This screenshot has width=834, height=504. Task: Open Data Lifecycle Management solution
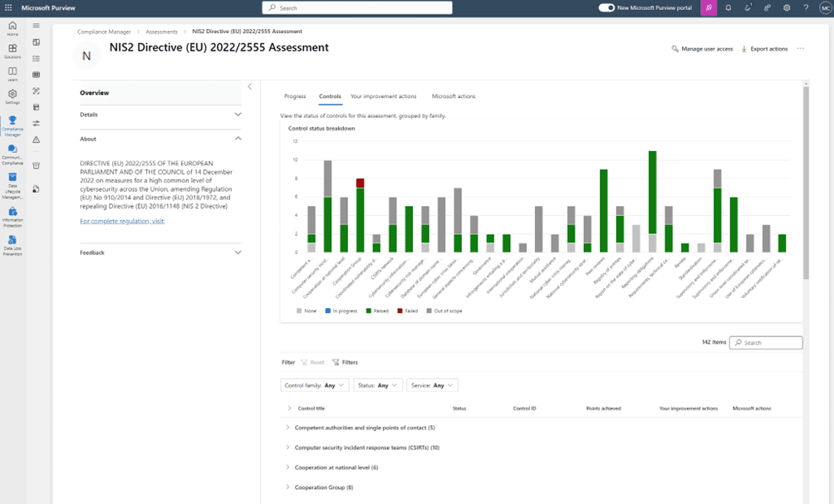(12, 185)
